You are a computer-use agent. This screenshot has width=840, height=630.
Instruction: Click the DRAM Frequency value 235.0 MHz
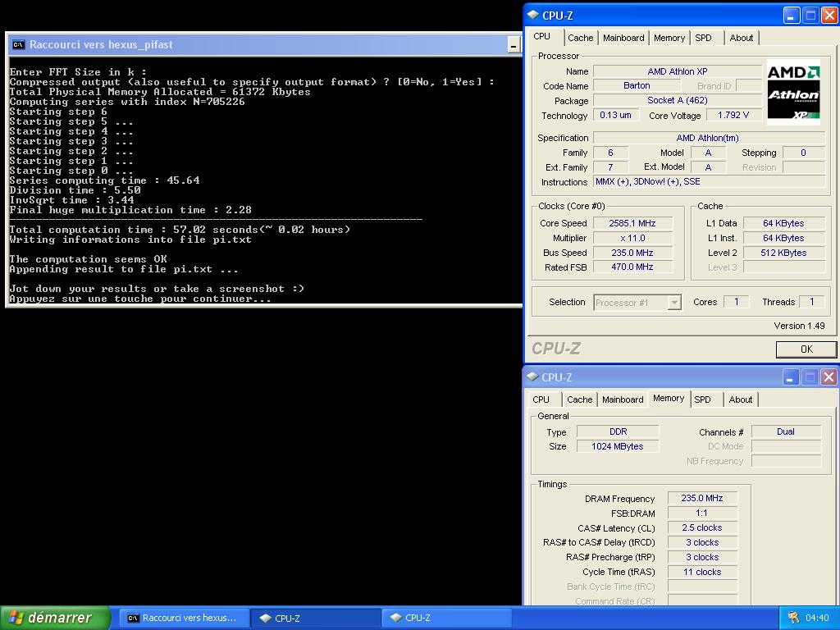702,498
